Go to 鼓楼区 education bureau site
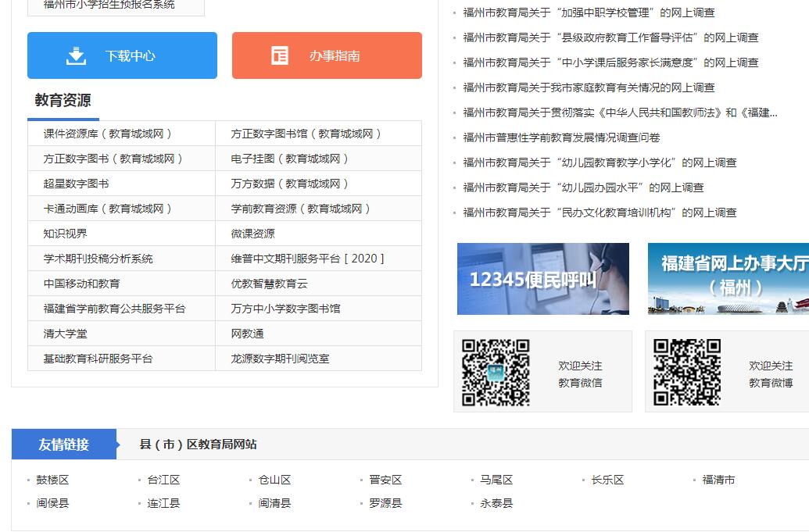 point(52,480)
